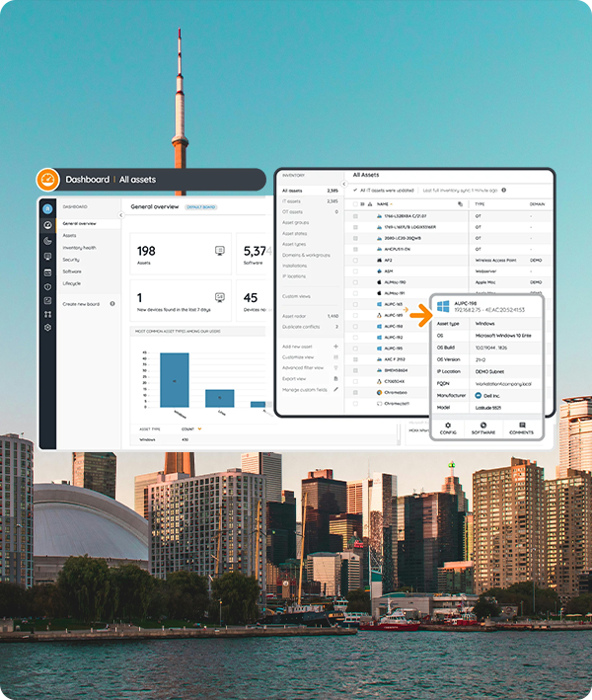Image resolution: width=592 pixels, height=700 pixels.
Task: Click pencil icon next to Manage custom fields
Action: point(336,389)
